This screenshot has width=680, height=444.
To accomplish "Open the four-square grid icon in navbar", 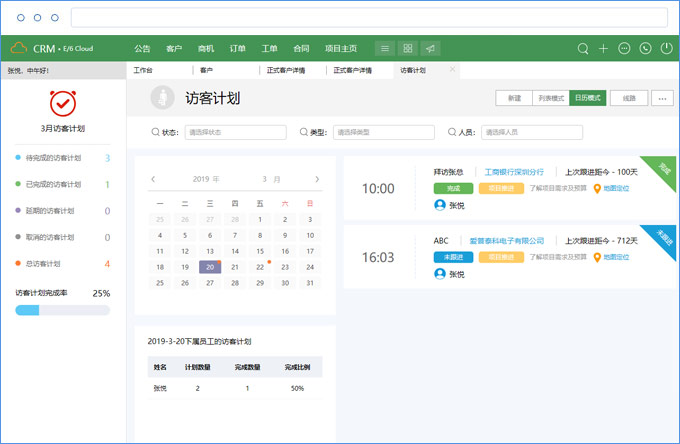I will click(407, 48).
